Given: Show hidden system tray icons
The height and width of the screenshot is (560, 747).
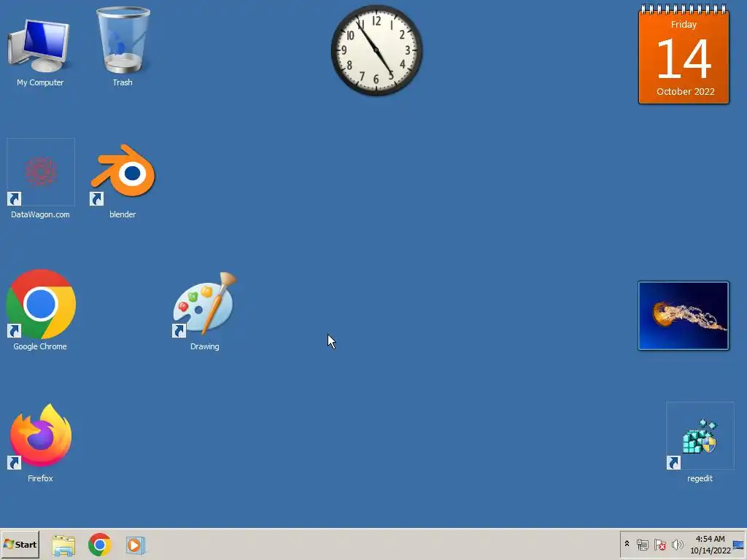Looking at the screenshot, I should click(x=627, y=544).
